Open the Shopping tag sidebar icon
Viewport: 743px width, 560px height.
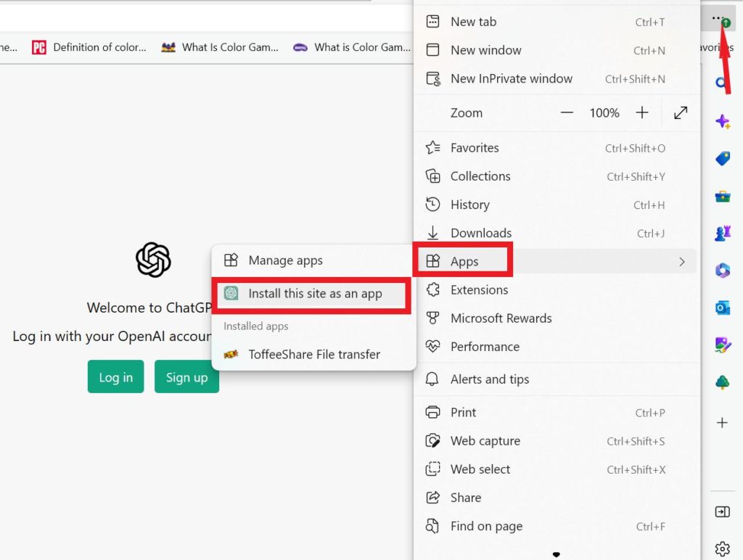(723, 158)
